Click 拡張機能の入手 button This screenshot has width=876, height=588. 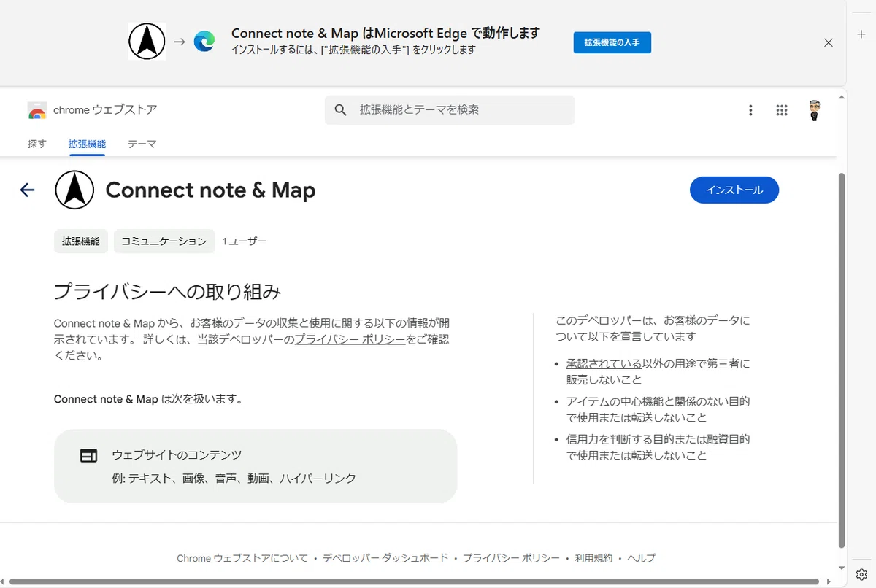pos(612,42)
